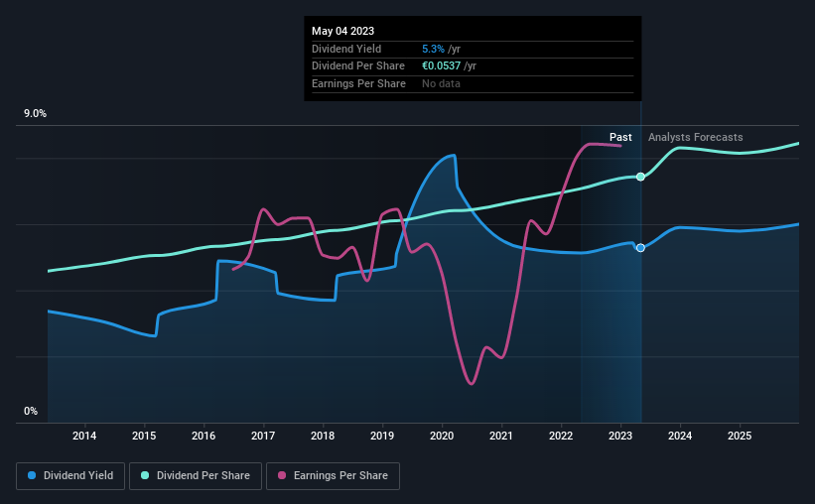The height and width of the screenshot is (504, 815).
Task: Click the 2022 x-axis label
Action: [x=561, y=436]
